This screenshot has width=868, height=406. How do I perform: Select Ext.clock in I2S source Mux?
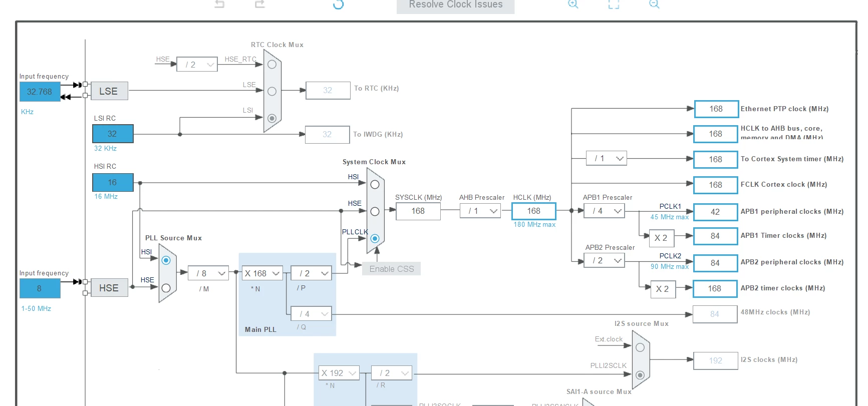point(640,347)
